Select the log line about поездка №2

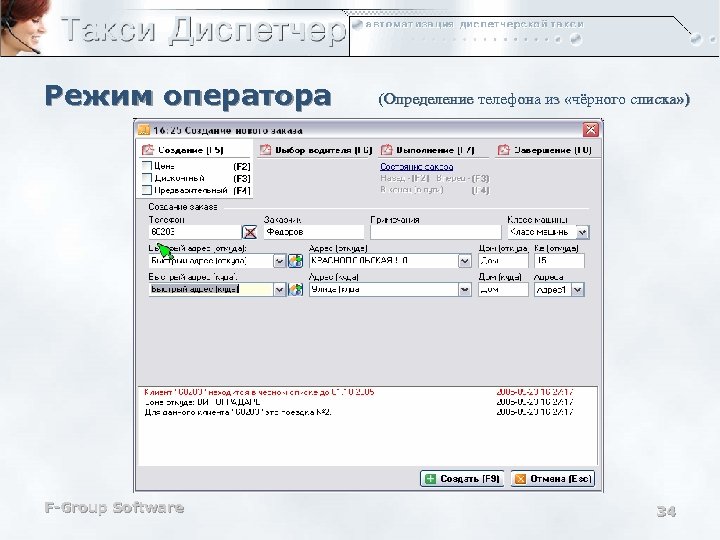click(x=358, y=412)
